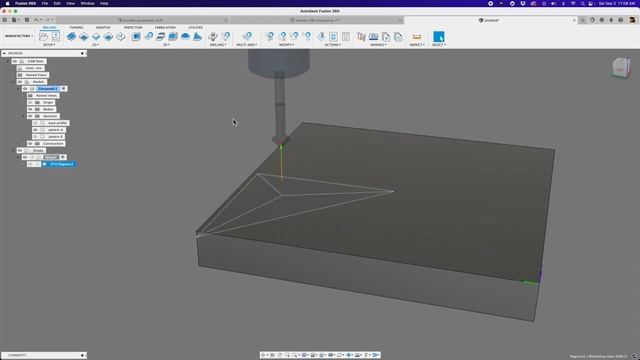Click the new design plus button

[583, 20]
